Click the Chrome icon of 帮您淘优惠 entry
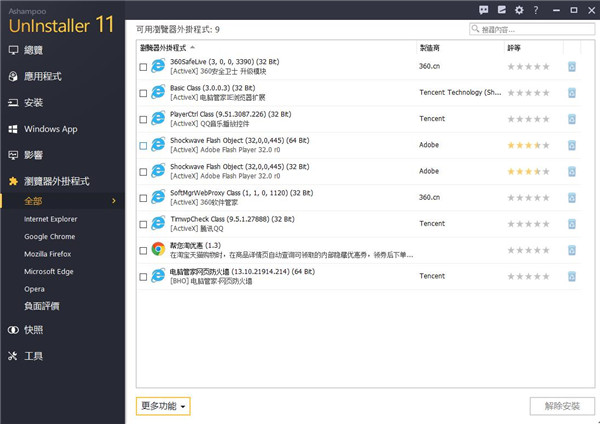Viewport: 600px width, 424px height. click(158, 249)
